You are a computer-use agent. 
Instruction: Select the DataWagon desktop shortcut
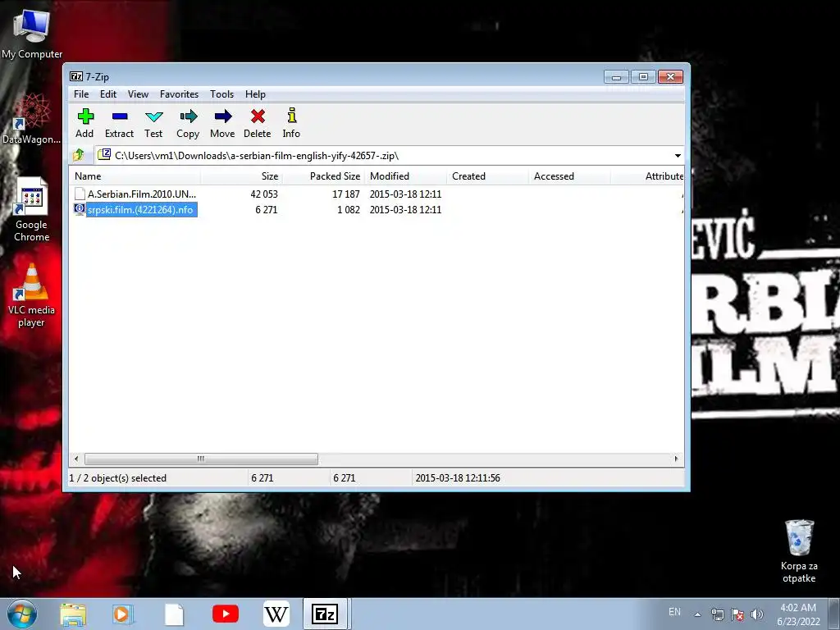(x=32, y=119)
